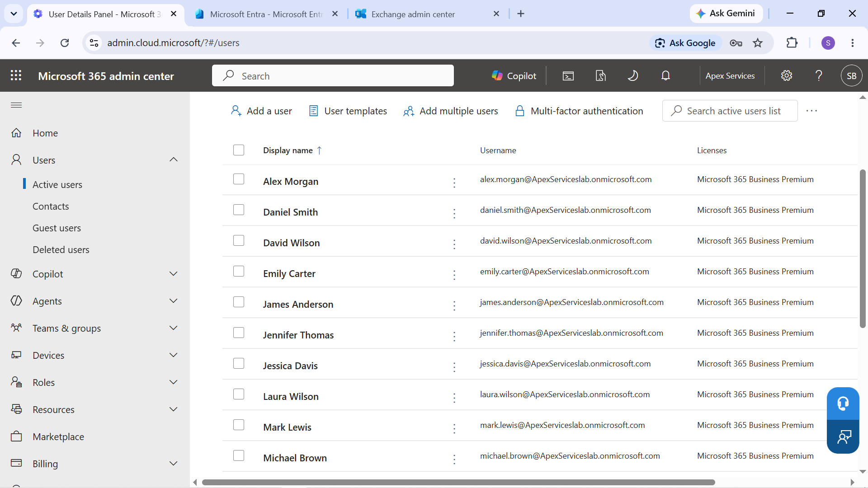The height and width of the screenshot is (488, 868).
Task: Open the Copilot button in header
Action: (514, 75)
